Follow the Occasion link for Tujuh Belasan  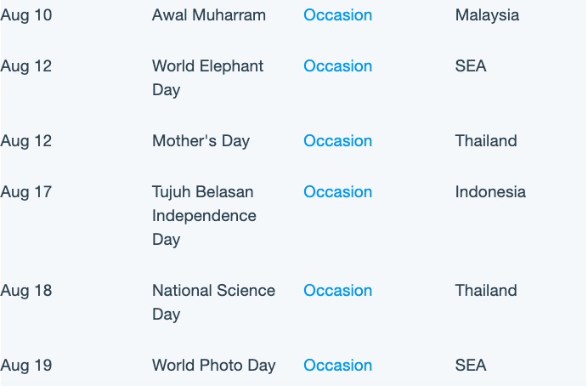pos(337,192)
